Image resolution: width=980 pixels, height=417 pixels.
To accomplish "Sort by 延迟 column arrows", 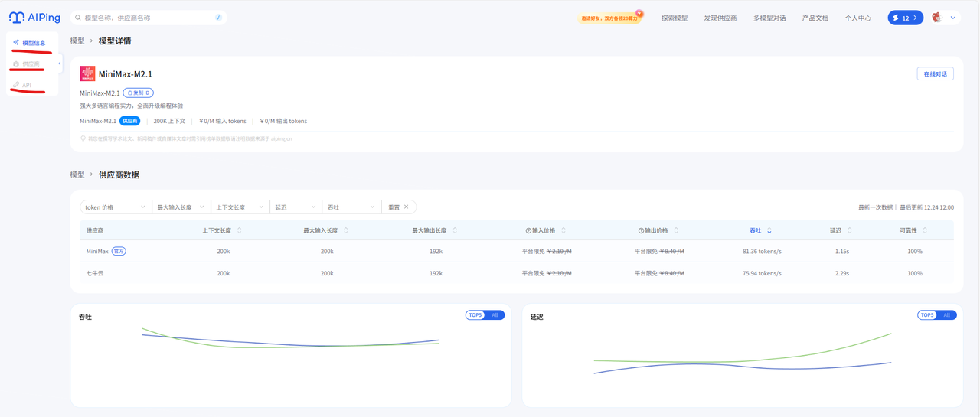I will click(x=850, y=230).
